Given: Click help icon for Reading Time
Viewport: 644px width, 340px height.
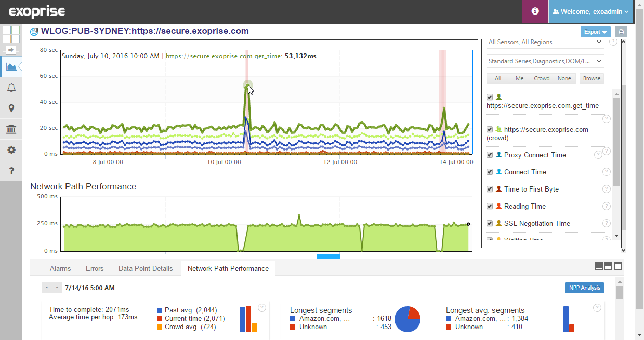Looking at the screenshot, I should click(x=606, y=206).
